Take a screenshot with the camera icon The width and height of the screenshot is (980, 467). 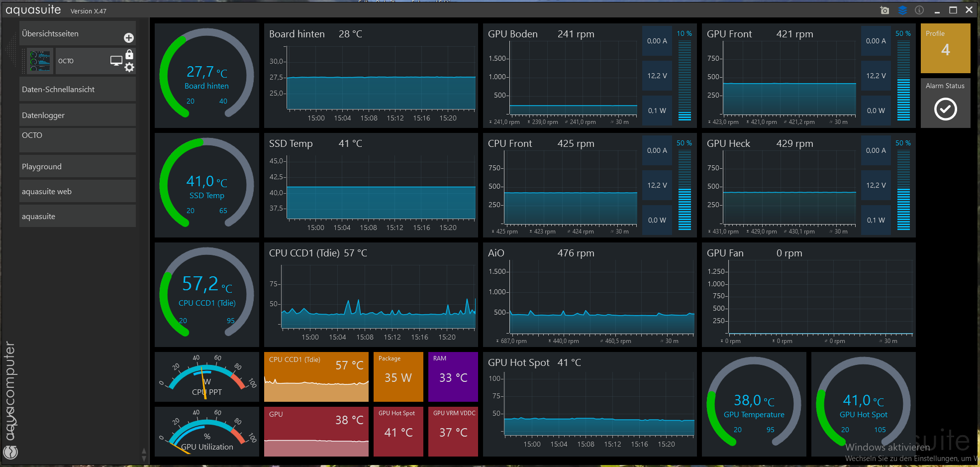click(x=884, y=10)
